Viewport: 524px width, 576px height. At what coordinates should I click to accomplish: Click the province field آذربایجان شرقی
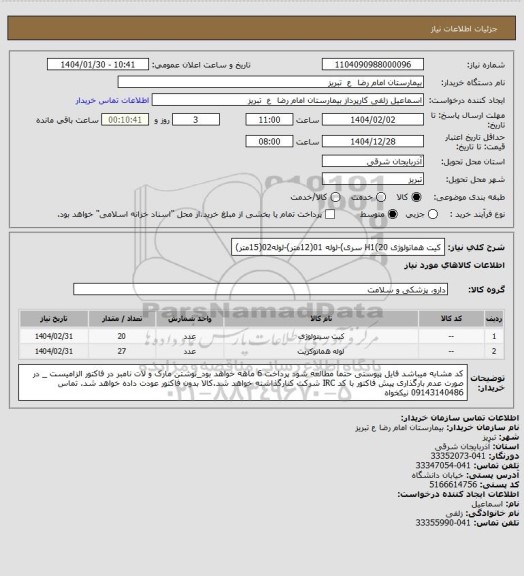tap(373, 161)
